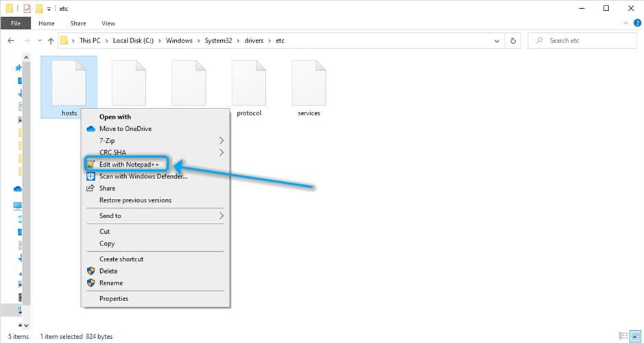Open the address bar history dropdown
The width and height of the screenshot is (644, 343).
pos(497,40)
